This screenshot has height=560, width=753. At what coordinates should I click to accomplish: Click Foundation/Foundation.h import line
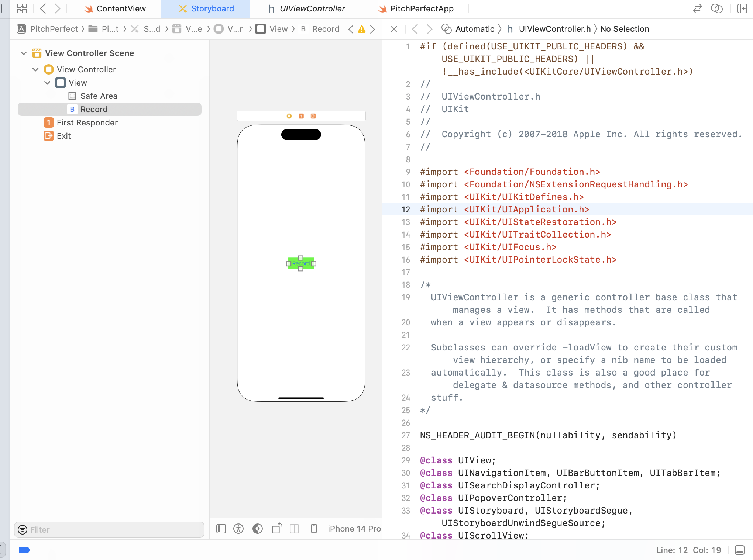pyautogui.click(x=510, y=172)
